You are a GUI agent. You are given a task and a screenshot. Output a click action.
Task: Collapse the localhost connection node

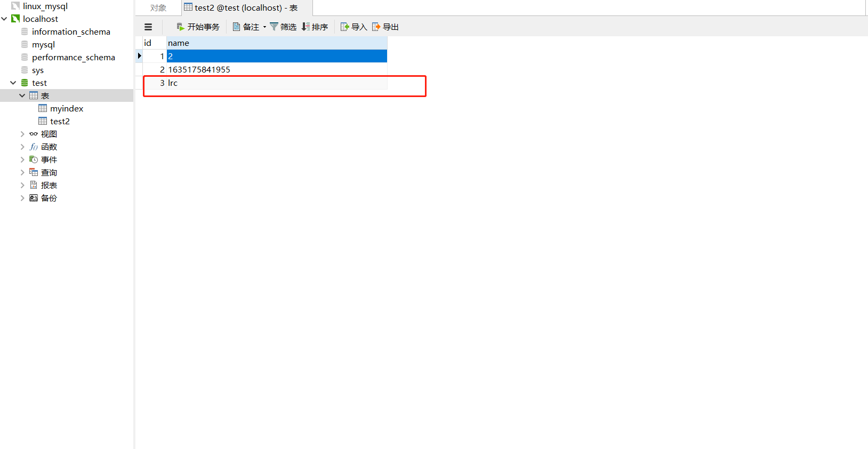click(x=4, y=19)
